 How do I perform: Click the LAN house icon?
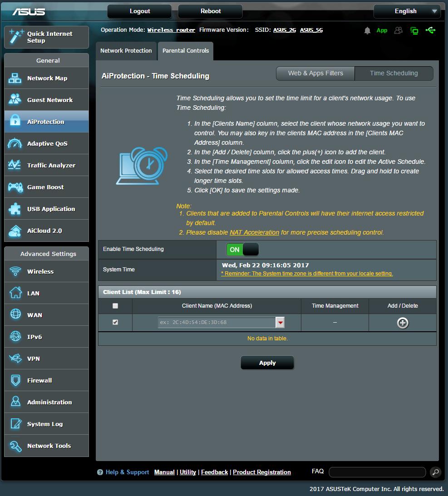pyautogui.click(x=15, y=293)
